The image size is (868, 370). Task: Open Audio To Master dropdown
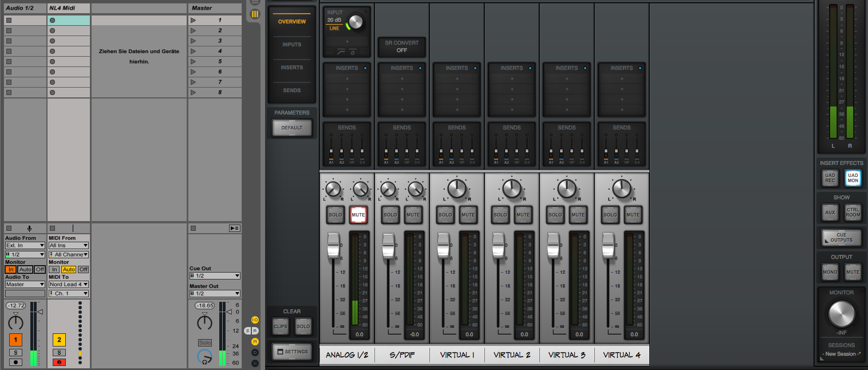click(x=25, y=284)
